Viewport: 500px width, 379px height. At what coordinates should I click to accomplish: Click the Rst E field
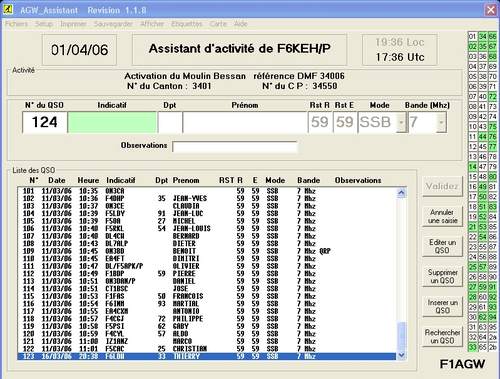tap(345, 122)
